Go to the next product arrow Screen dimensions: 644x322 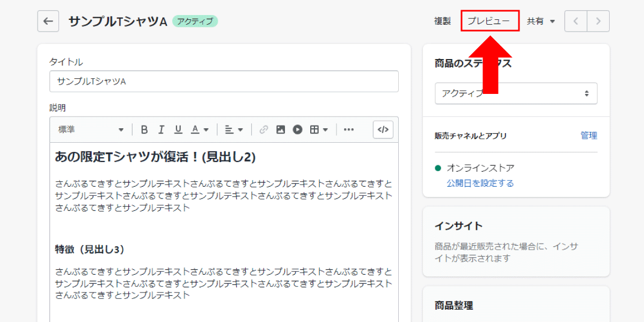(598, 21)
